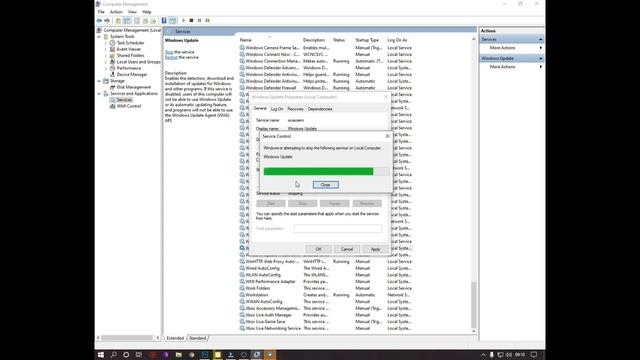Click Apply in the Properties dialog
640x360 pixels.
point(375,249)
